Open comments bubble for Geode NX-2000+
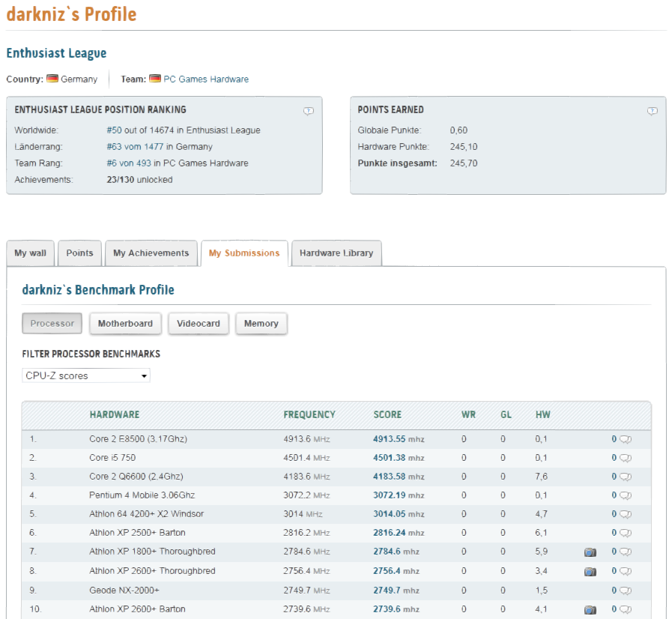The height and width of the screenshot is (619, 672). click(626, 591)
